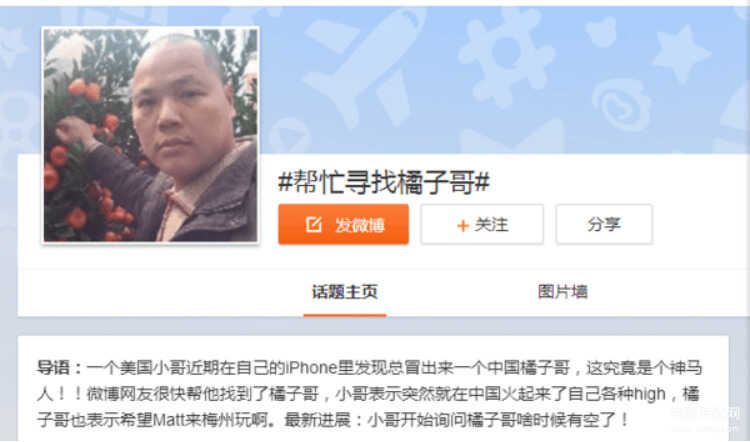The height and width of the screenshot is (442, 750).
Task: Click the compose pencil icon in 发微博
Action: point(314,224)
